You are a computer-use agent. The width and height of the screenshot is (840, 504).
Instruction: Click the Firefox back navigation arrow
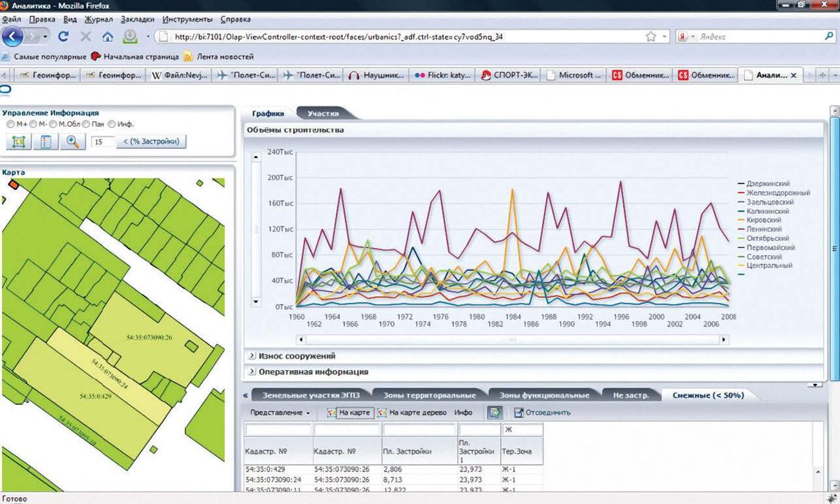tap(13, 37)
